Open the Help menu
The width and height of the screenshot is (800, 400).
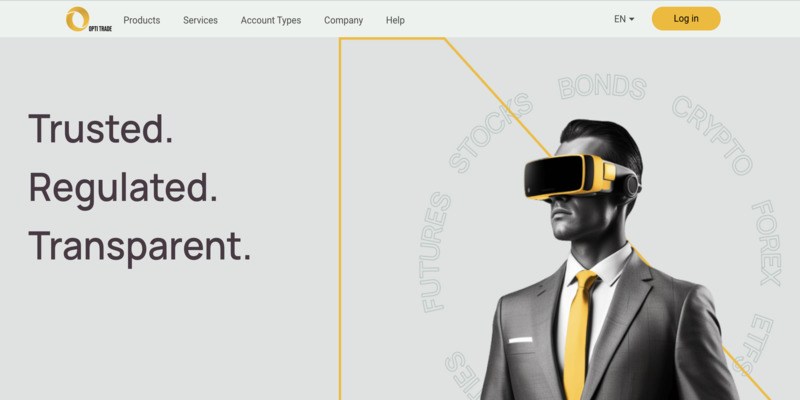click(395, 20)
